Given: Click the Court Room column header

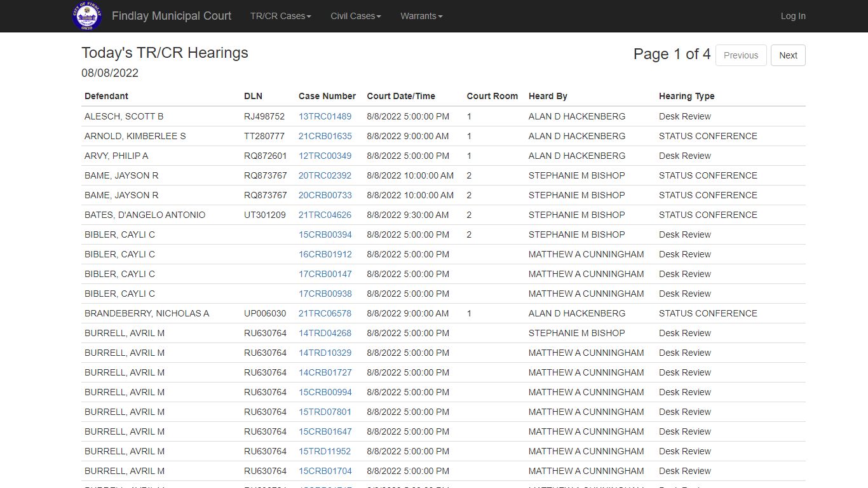Looking at the screenshot, I should point(492,96).
